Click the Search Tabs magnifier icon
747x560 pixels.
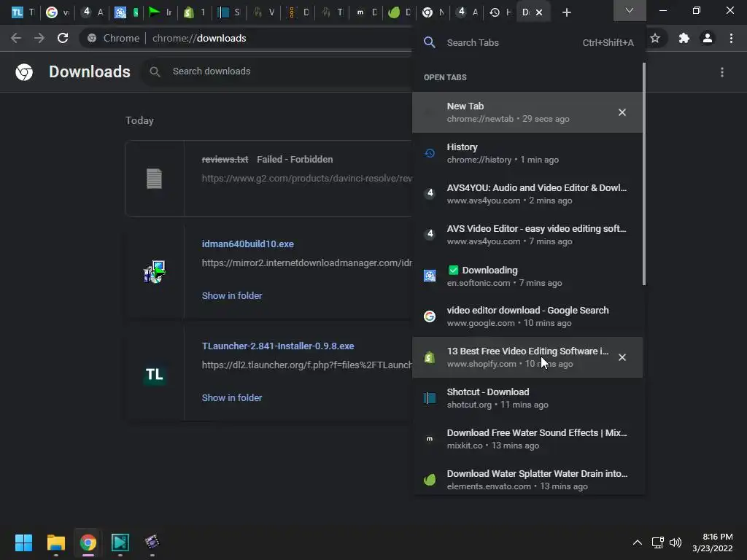pyautogui.click(x=429, y=42)
